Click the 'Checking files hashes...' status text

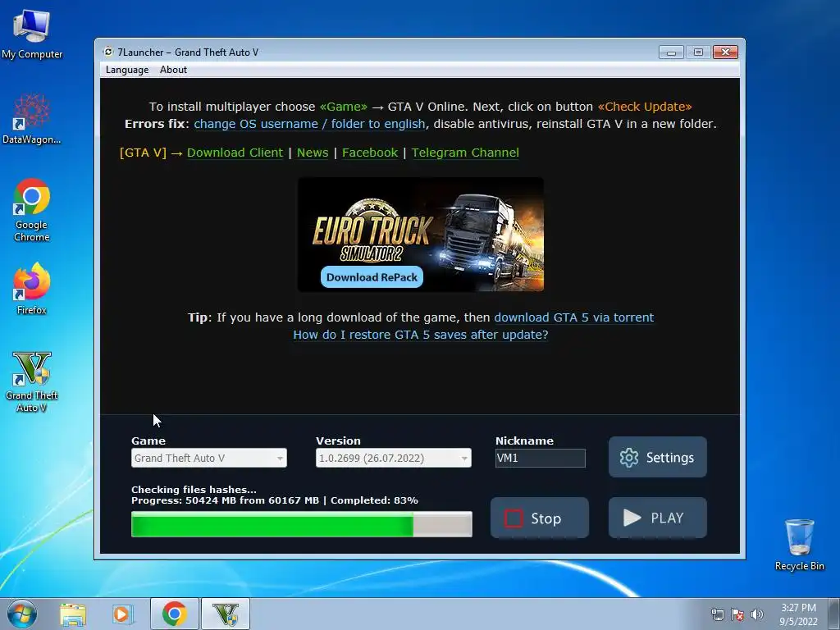point(194,490)
